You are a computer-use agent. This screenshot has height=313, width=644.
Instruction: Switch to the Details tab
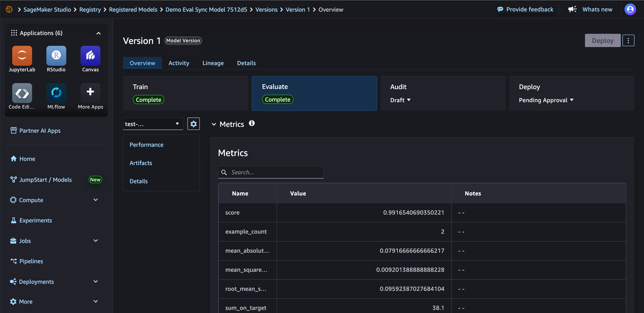246,63
